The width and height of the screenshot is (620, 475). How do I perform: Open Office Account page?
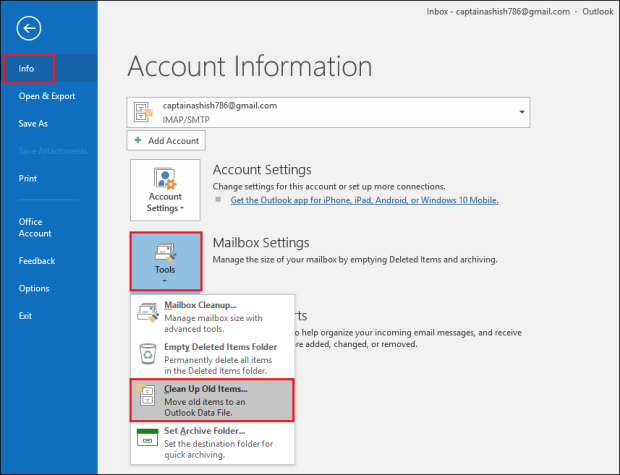[35, 227]
